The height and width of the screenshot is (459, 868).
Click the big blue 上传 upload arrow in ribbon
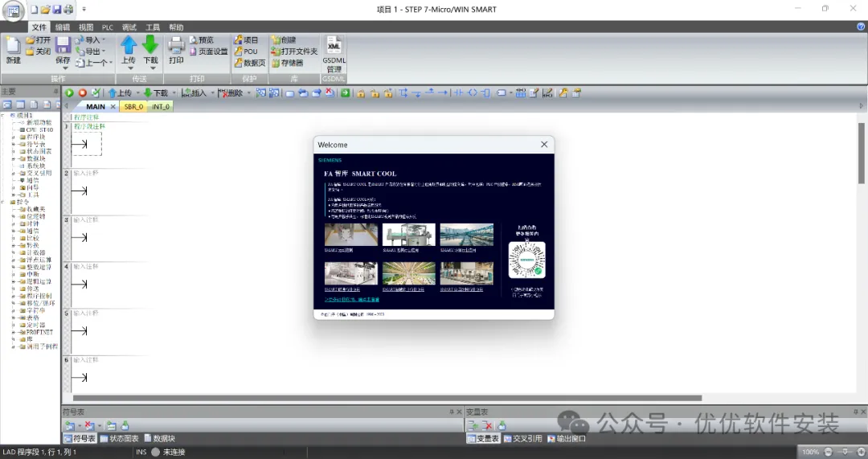129,45
